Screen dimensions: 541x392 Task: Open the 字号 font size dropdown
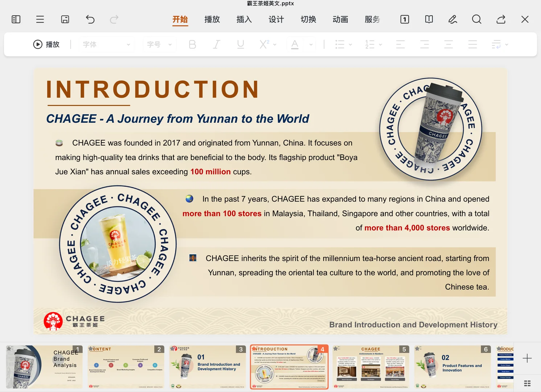pos(160,44)
